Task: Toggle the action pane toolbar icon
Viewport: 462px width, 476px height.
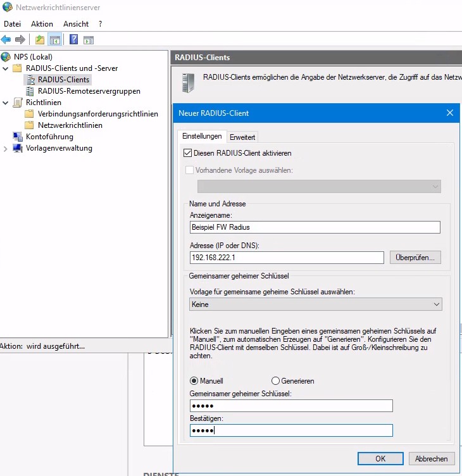Action: coord(89,40)
